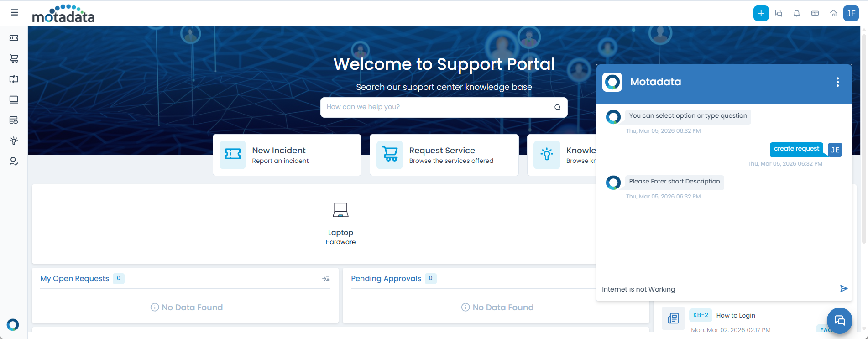Click the knowledge base search field

(436, 107)
